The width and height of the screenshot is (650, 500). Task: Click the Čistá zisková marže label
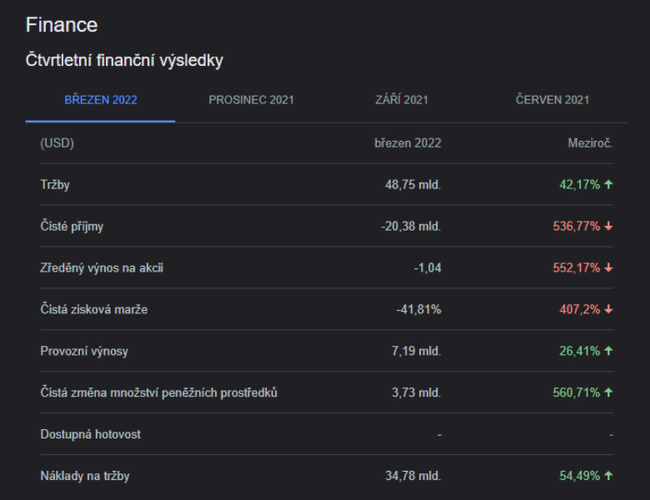94,310
